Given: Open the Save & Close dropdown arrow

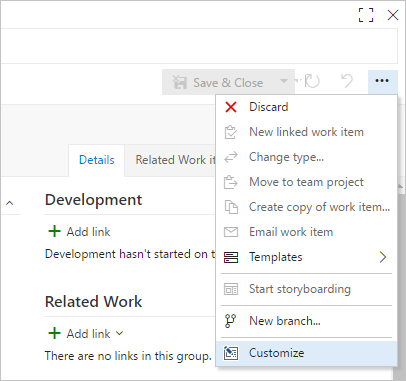Looking at the screenshot, I should tap(284, 81).
